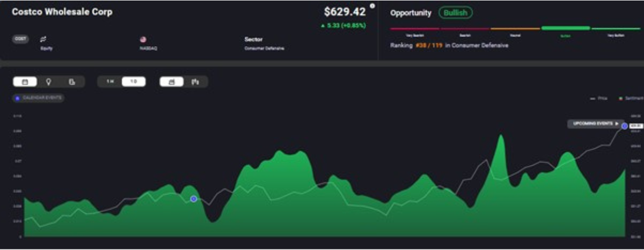Image resolution: width=644 pixels, height=250 pixels.
Task: Toggle the Calendar Events filter chip
Action: click(38, 98)
